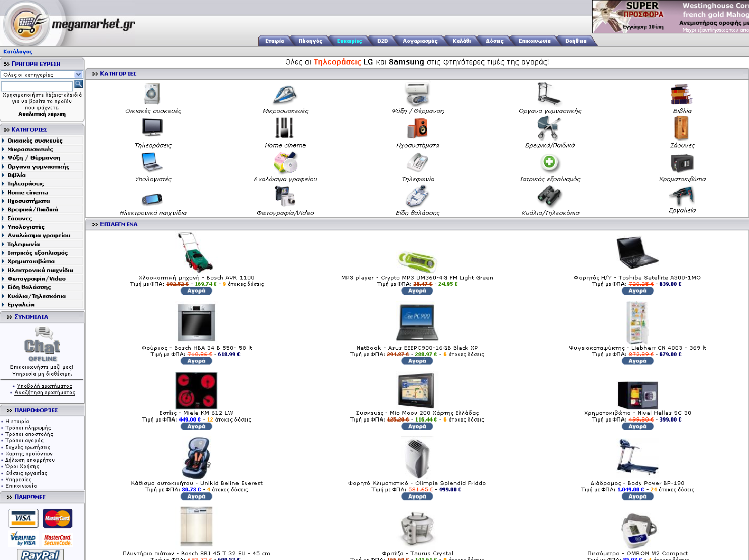Open the Καλάθι tab
The height and width of the screenshot is (560, 749).
point(462,41)
